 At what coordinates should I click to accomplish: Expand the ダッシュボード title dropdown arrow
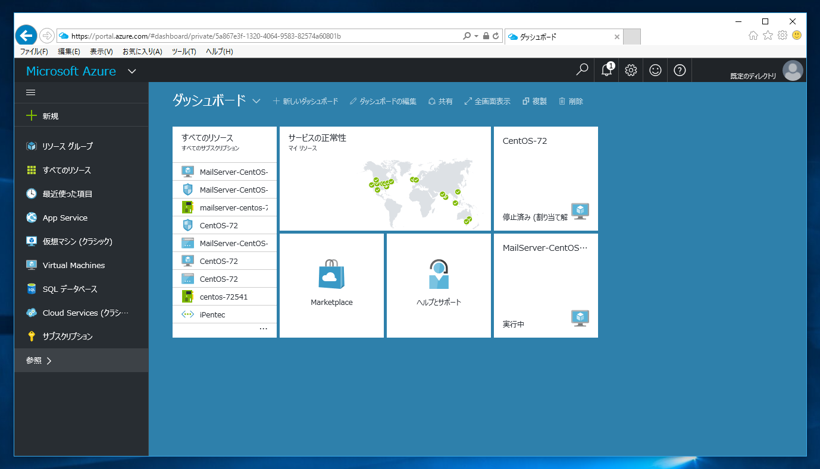point(256,101)
